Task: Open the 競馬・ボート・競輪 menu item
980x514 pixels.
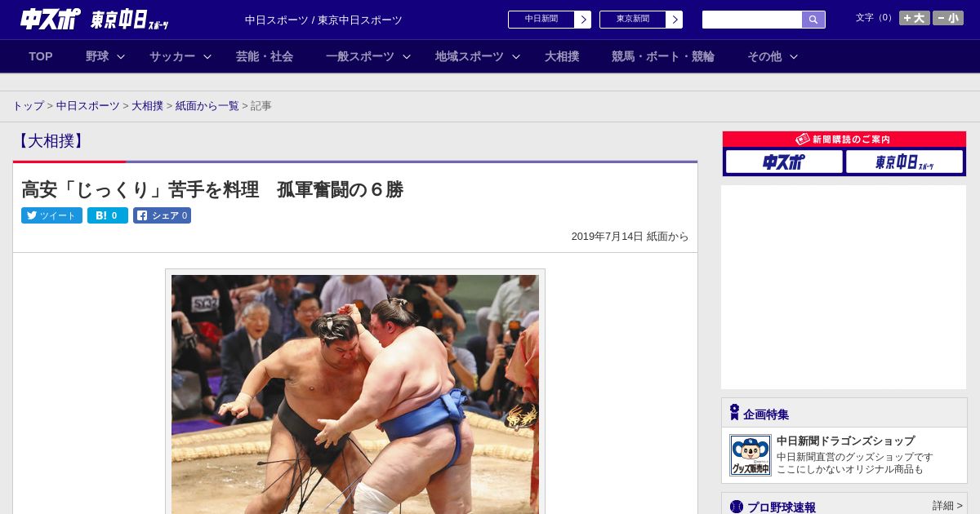Action: [663, 56]
